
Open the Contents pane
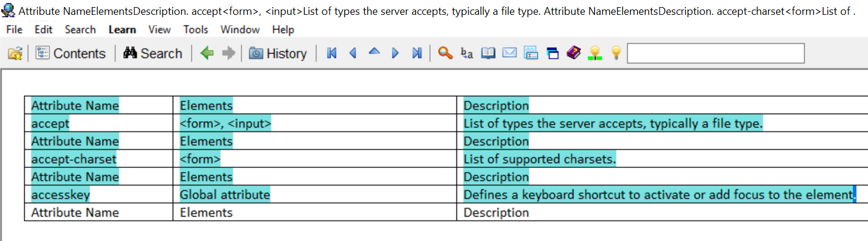pyautogui.click(x=71, y=53)
